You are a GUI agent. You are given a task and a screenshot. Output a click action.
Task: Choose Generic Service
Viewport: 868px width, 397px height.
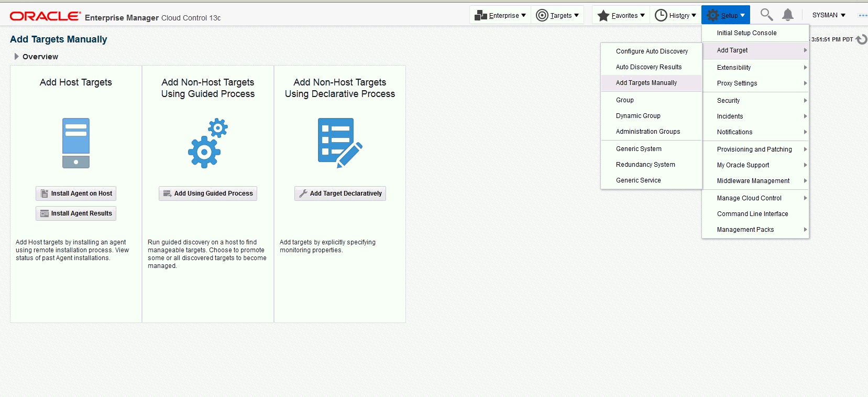point(651,180)
